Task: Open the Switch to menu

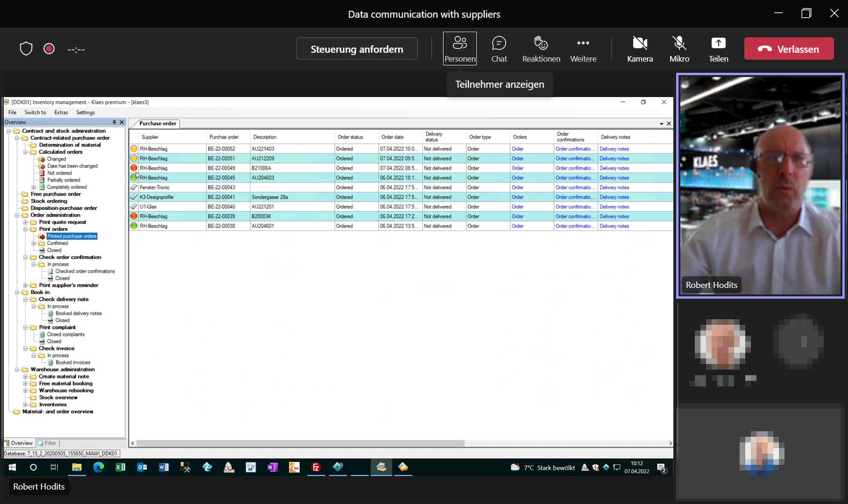Action: point(35,112)
